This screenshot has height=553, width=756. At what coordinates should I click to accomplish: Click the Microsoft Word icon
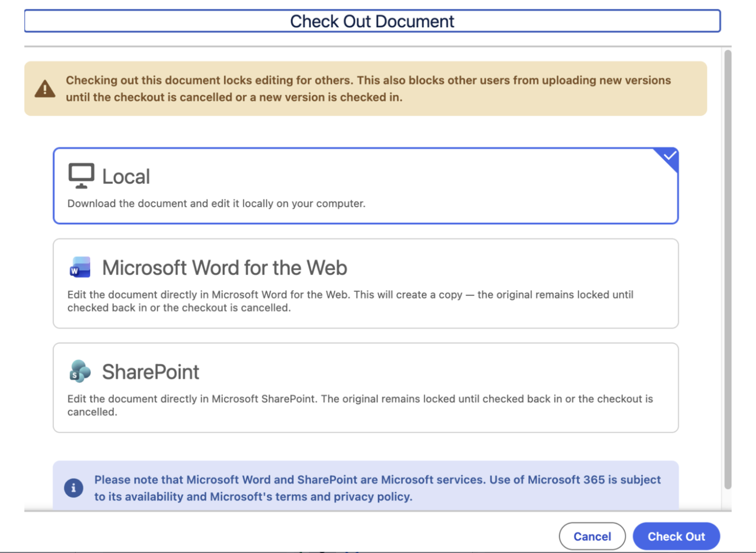[80, 267]
